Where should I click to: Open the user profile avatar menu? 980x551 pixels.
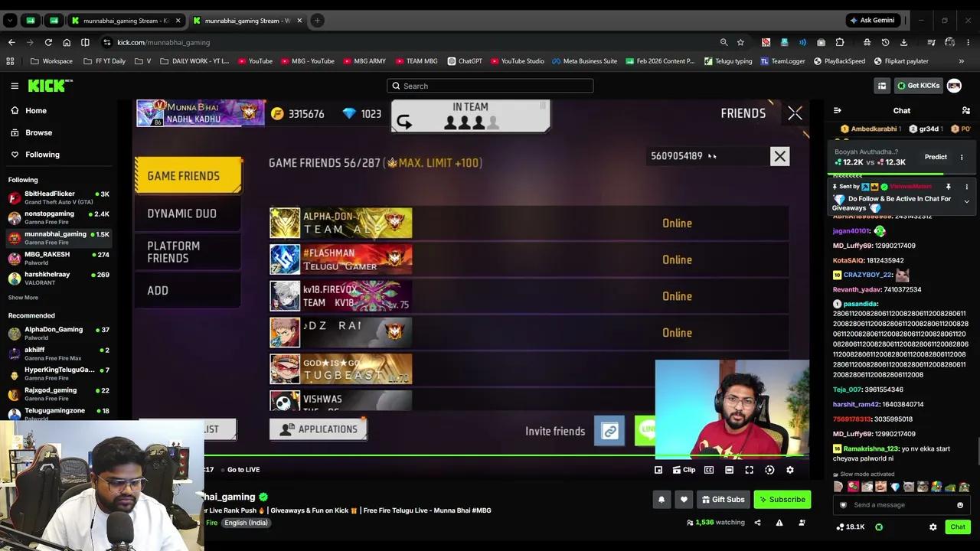pos(954,86)
